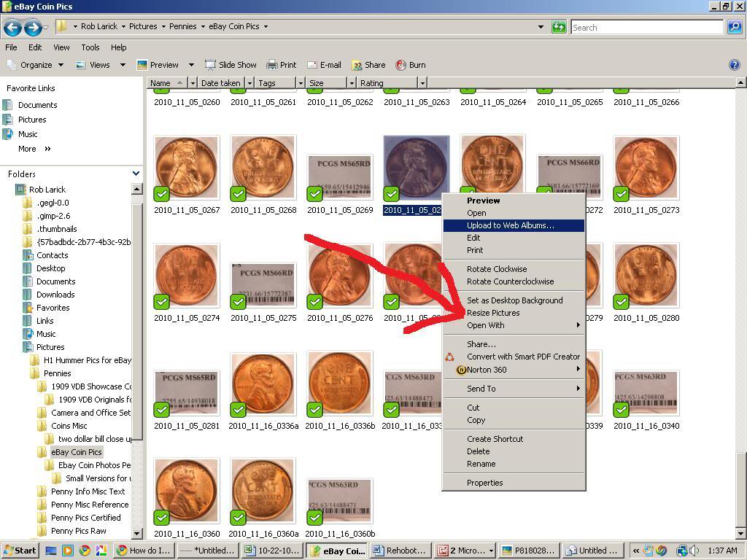Select eBay Coin Pics folder in tree

76,452
